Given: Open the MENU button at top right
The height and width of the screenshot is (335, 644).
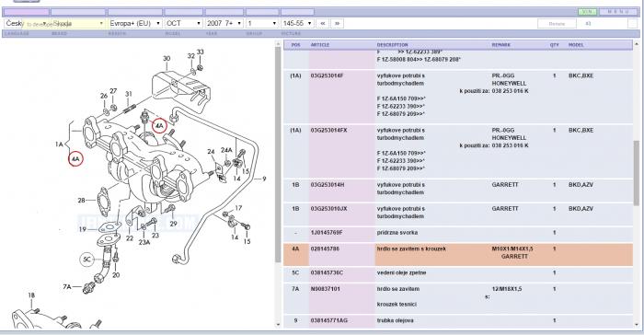Looking at the screenshot, I should pyautogui.click(x=618, y=12).
